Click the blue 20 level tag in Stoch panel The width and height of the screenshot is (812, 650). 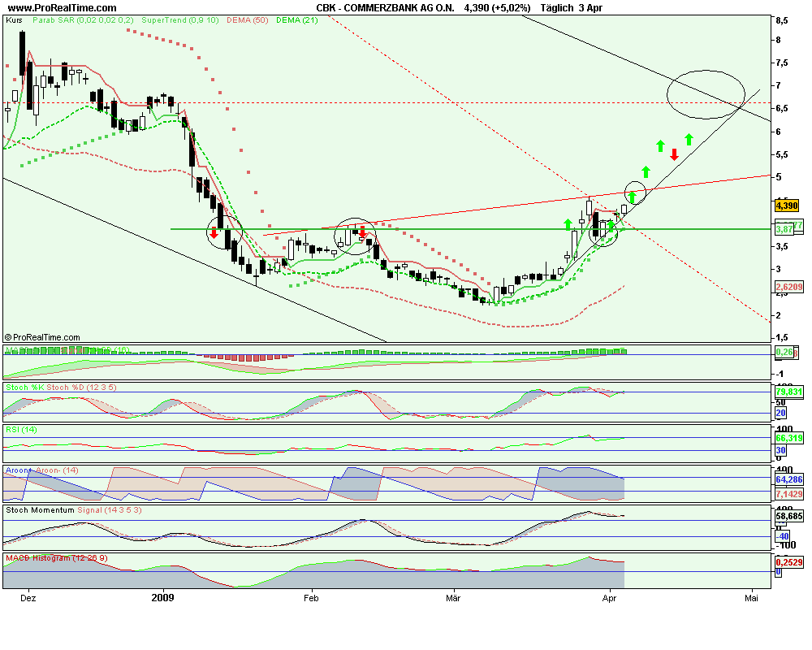tap(780, 413)
